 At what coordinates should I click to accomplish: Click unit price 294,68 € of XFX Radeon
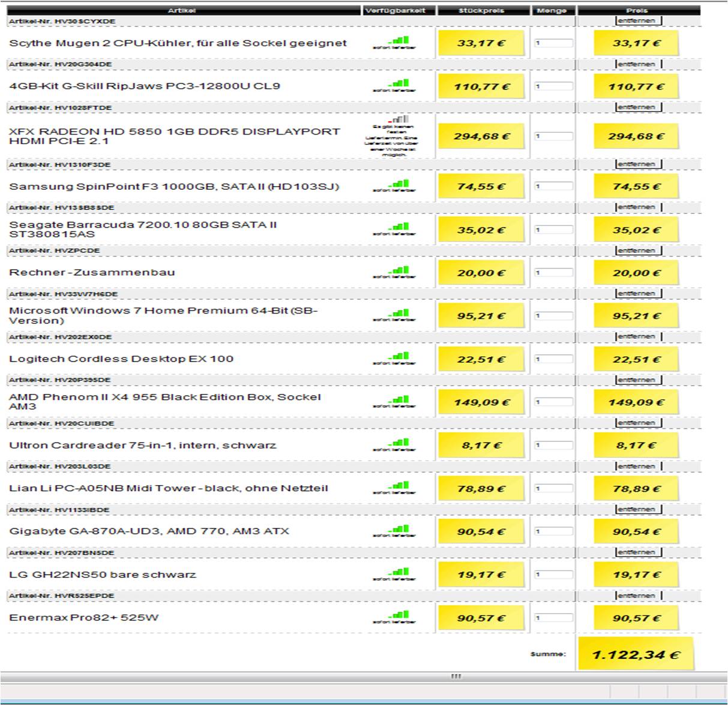[x=481, y=136]
